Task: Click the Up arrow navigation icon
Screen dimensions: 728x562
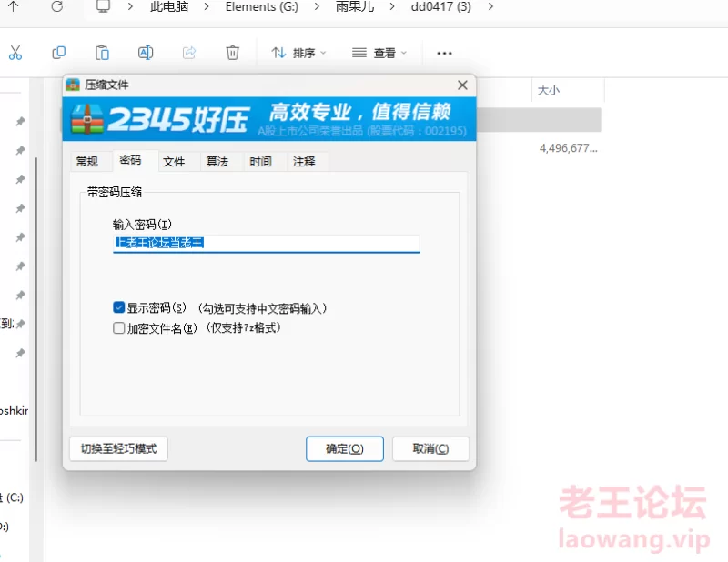Action: (14, 6)
